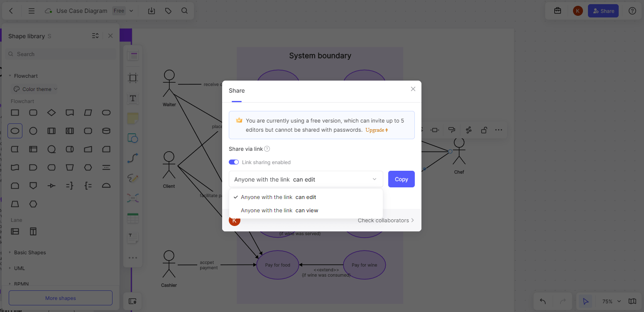
Task: Select the Text tool in the side toolbar
Action: click(132, 98)
